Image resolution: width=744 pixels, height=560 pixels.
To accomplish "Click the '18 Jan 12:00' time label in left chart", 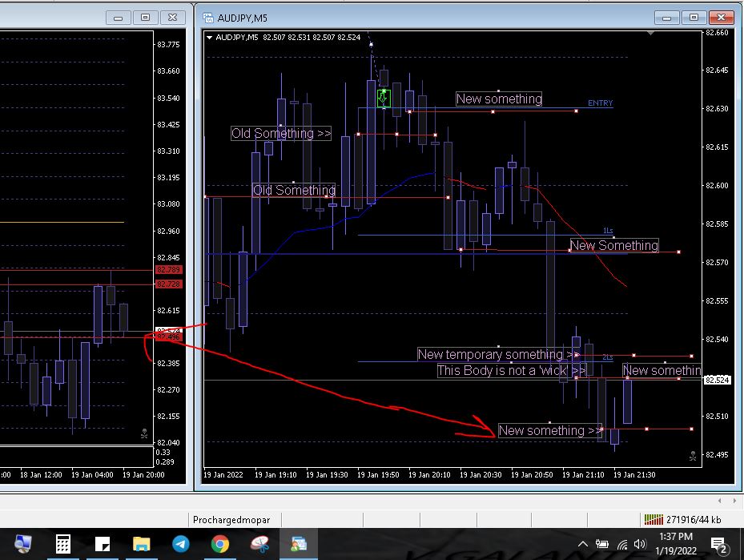I will [x=41, y=474].
